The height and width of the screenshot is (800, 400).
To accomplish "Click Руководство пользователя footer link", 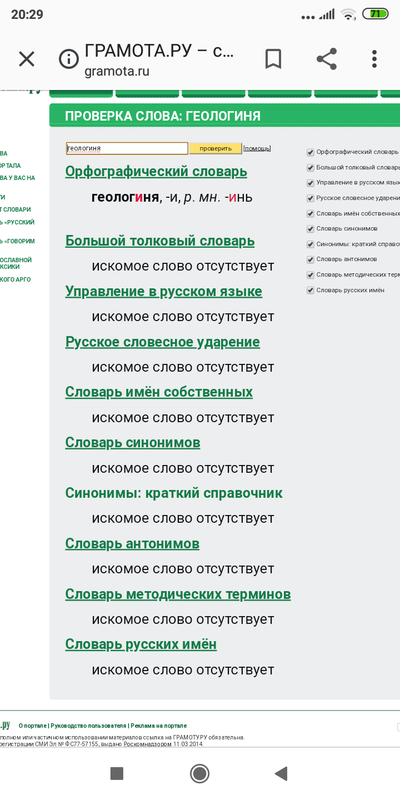I will (88, 726).
